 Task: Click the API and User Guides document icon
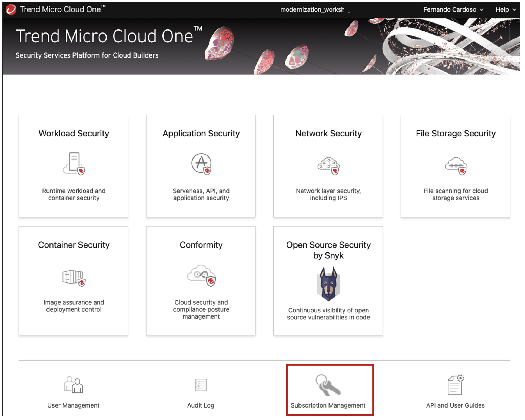[456, 385]
